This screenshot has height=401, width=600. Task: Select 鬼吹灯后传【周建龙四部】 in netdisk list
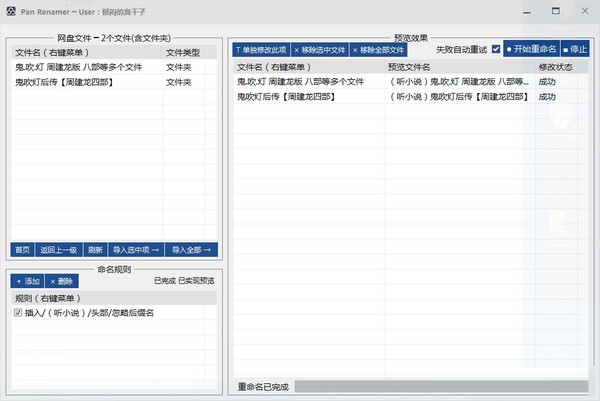(64, 82)
